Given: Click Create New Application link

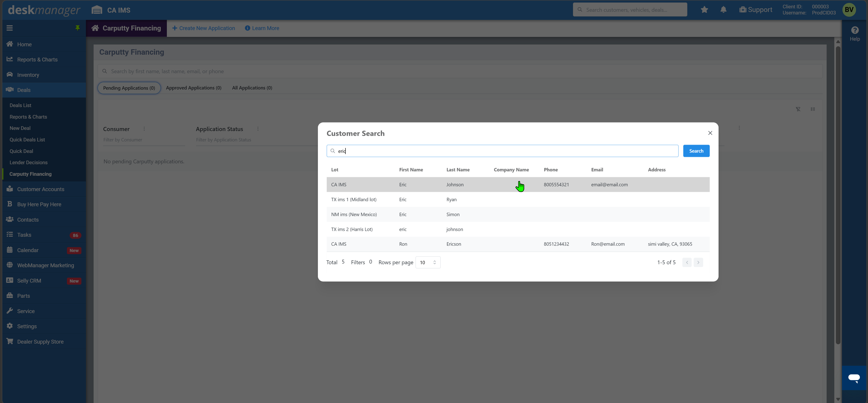Looking at the screenshot, I should [203, 28].
